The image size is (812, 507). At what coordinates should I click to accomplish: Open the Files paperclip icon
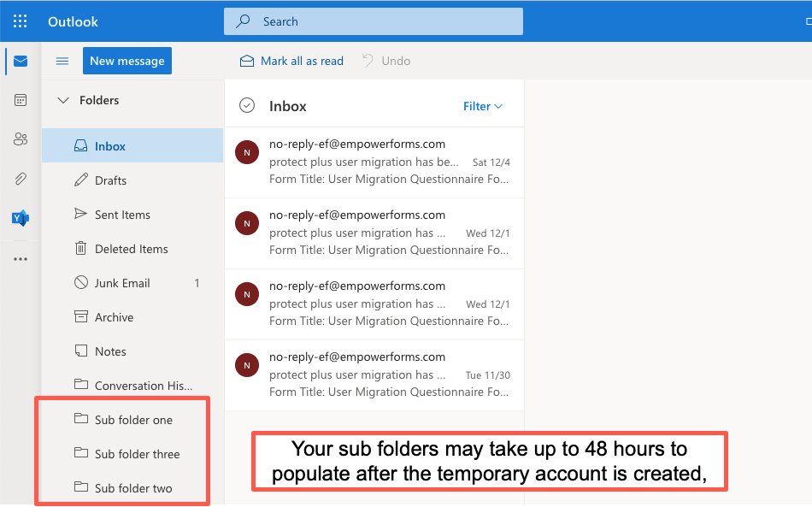click(21, 179)
